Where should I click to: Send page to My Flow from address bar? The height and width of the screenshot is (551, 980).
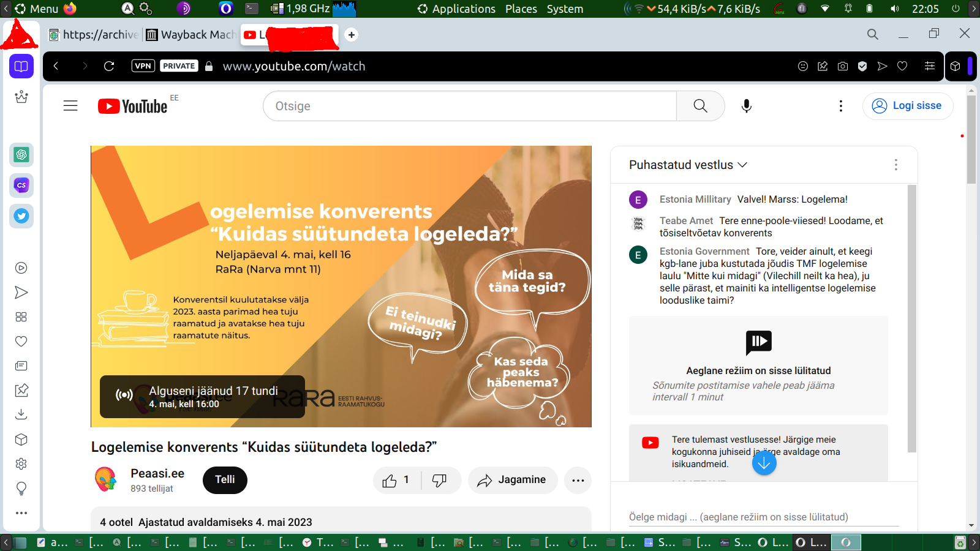pos(883,66)
